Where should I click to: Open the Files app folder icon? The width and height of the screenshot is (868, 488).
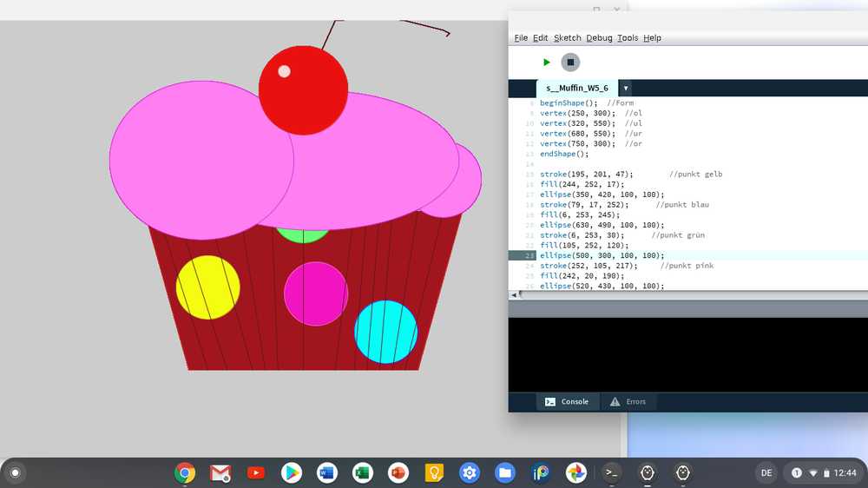[x=505, y=473]
